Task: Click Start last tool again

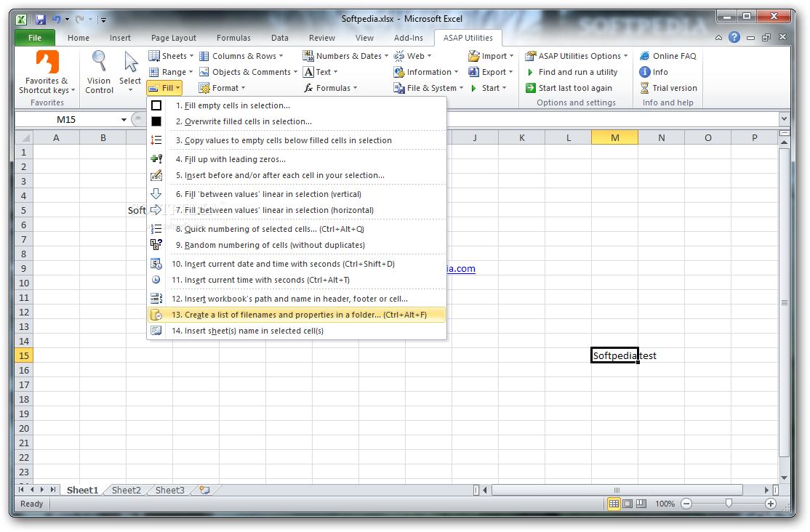Action: point(569,88)
